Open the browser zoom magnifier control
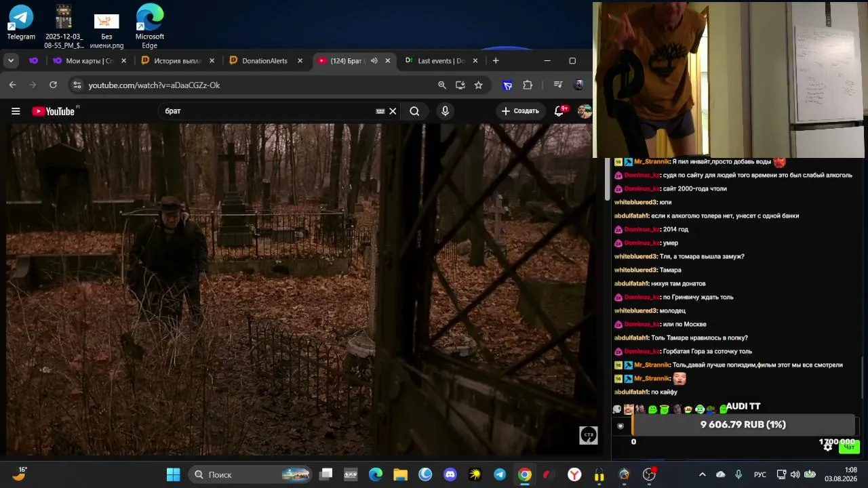Viewport: 868px width, 488px height. click(442, 85)
